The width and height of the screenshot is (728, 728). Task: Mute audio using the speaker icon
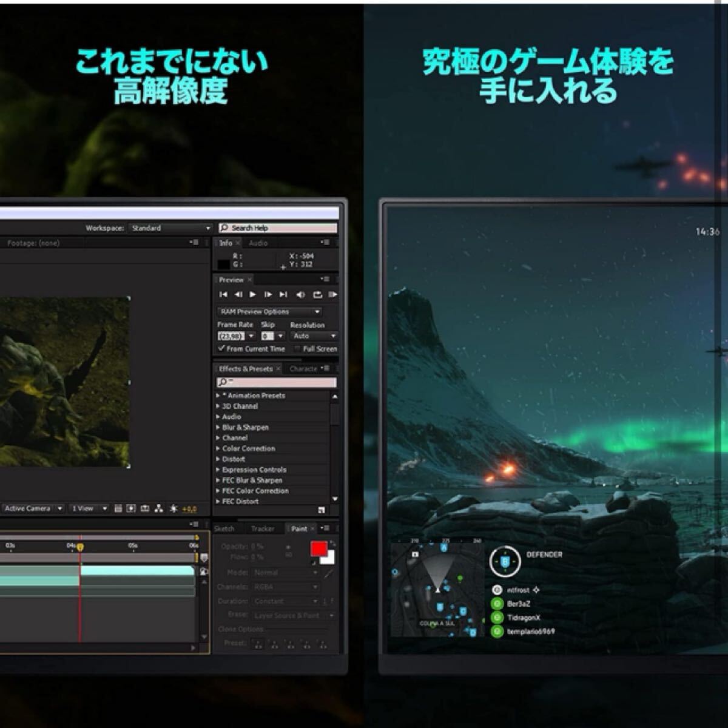(x=300, y=295)
